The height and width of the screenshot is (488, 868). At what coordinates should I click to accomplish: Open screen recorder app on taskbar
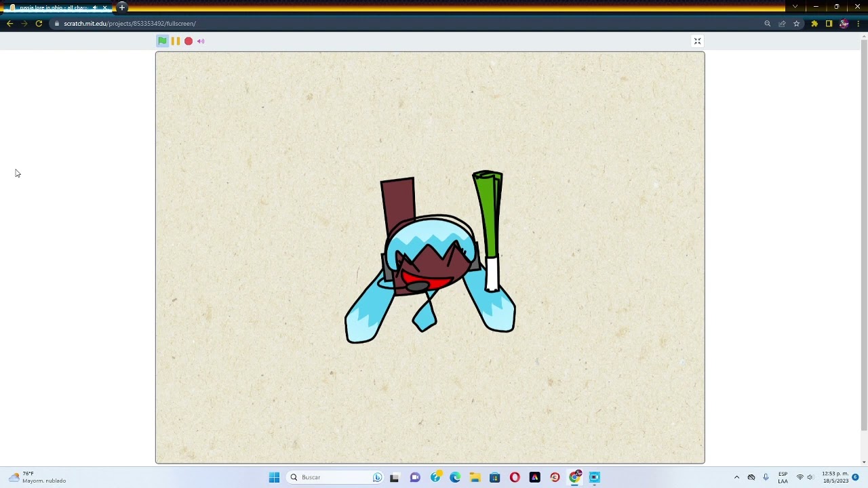[x=595, y=477]
